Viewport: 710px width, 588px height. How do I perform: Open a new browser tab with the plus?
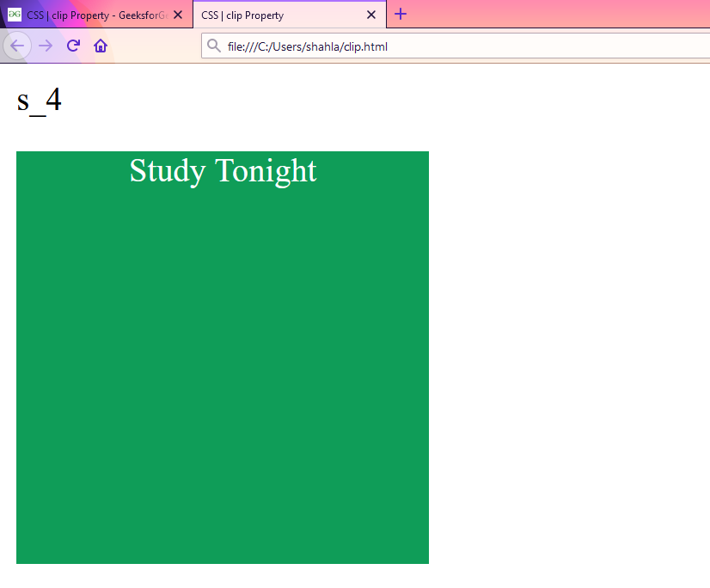coord(400,14)
